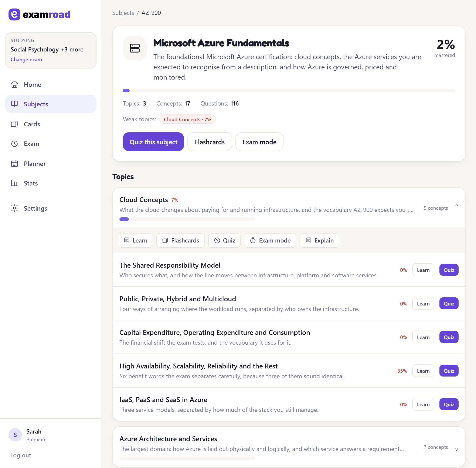Click Learn in the Cloud Concepts toolbar
The width and height of the screenshot is (476, 468).
click(135, 240)
